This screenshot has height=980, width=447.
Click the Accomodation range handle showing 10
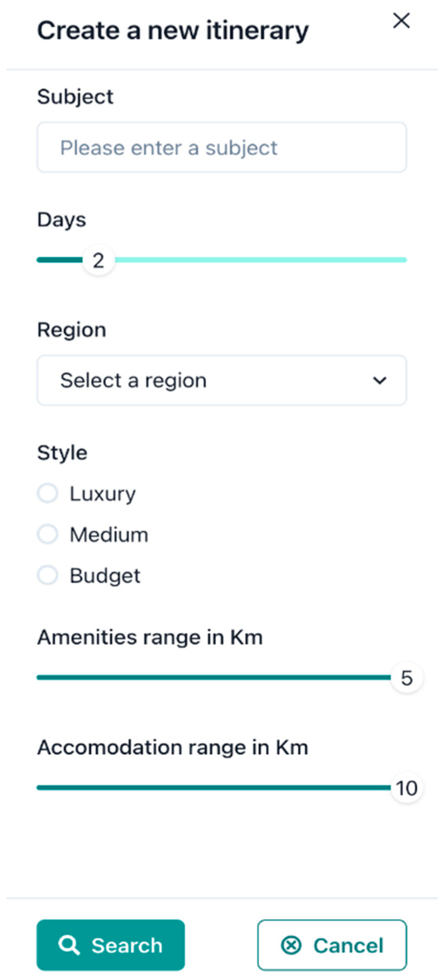pos(407,788)
